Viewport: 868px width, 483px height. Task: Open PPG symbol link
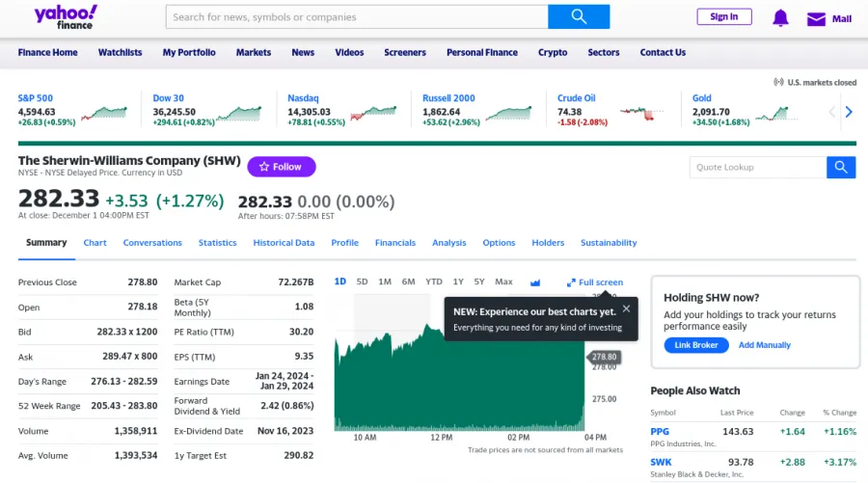(x=660, y=432)
